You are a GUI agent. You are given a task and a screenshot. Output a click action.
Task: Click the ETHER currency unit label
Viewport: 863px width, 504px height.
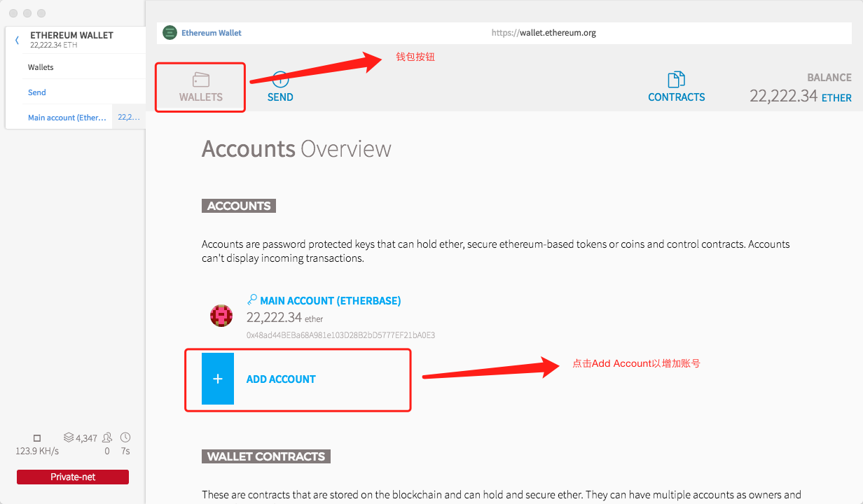(836, 98)
